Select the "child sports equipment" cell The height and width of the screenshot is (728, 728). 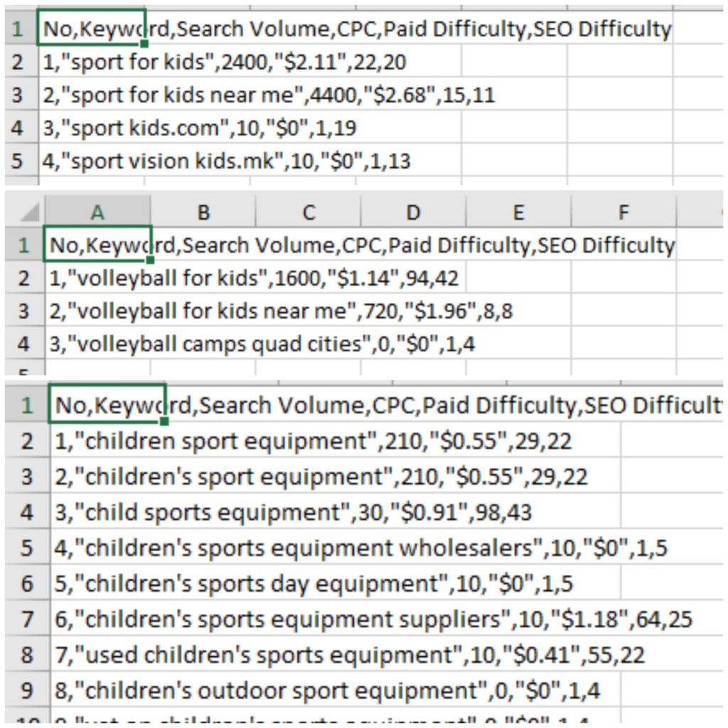(107, 513)
